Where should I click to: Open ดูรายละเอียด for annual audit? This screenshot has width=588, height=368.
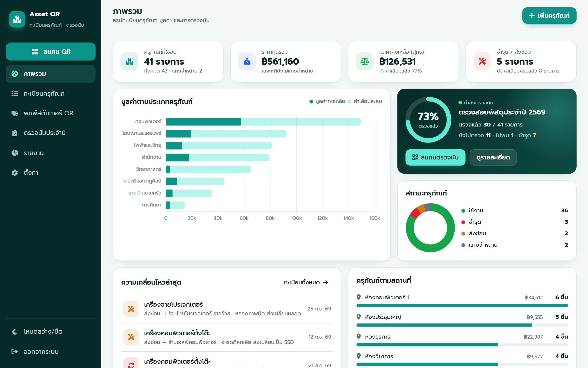tap(493, 157)
